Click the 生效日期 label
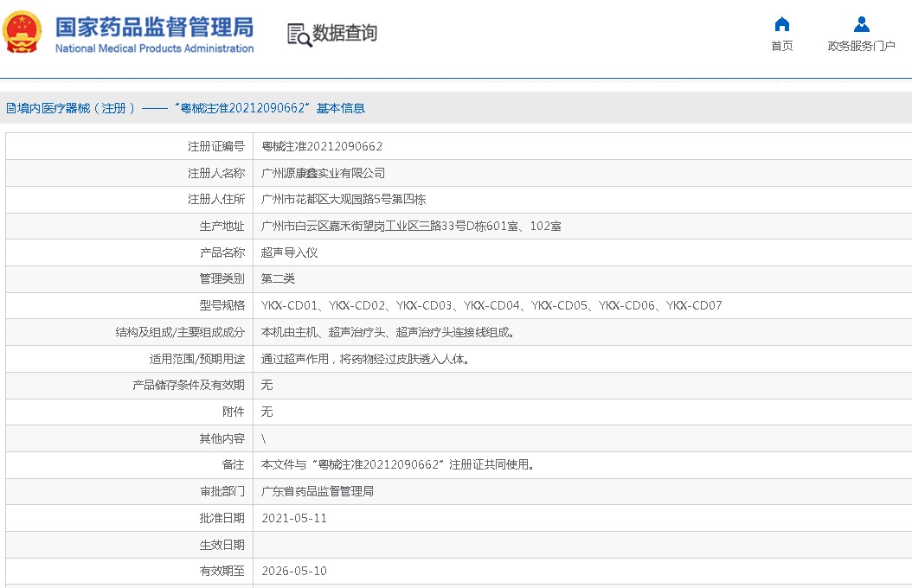The image size is (912, 588). click(x=222, y=545)
